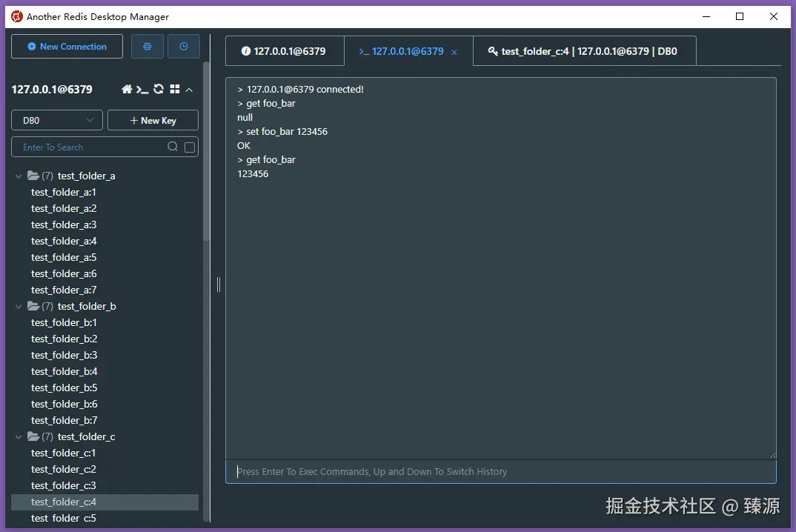Open the connection grid menu icon
The width and height of the screenshot is (796, 532).
point(175,90)
